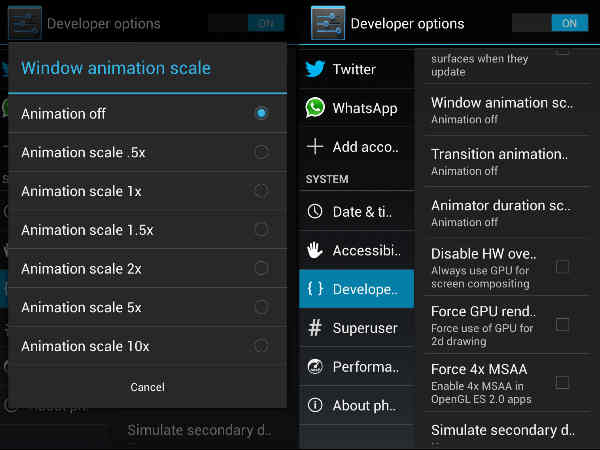Tap the plus icon for Add account
600x450 pixels.
point(316,147)
